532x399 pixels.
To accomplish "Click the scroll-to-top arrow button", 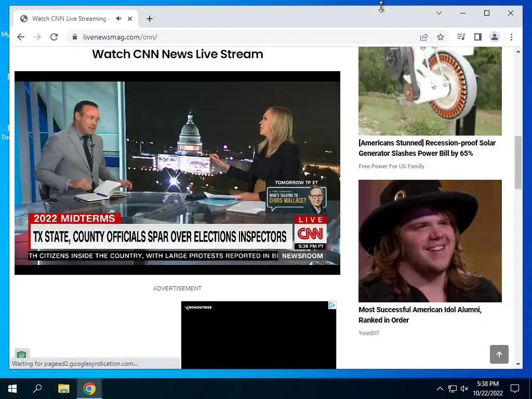I will click(x=499, y=354).
